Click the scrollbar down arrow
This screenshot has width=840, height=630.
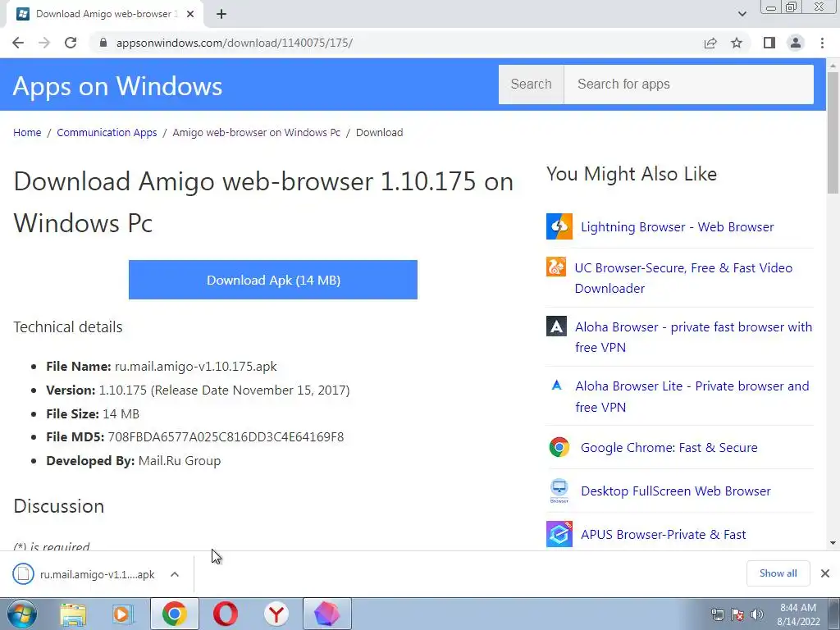[x=833, y=543]
